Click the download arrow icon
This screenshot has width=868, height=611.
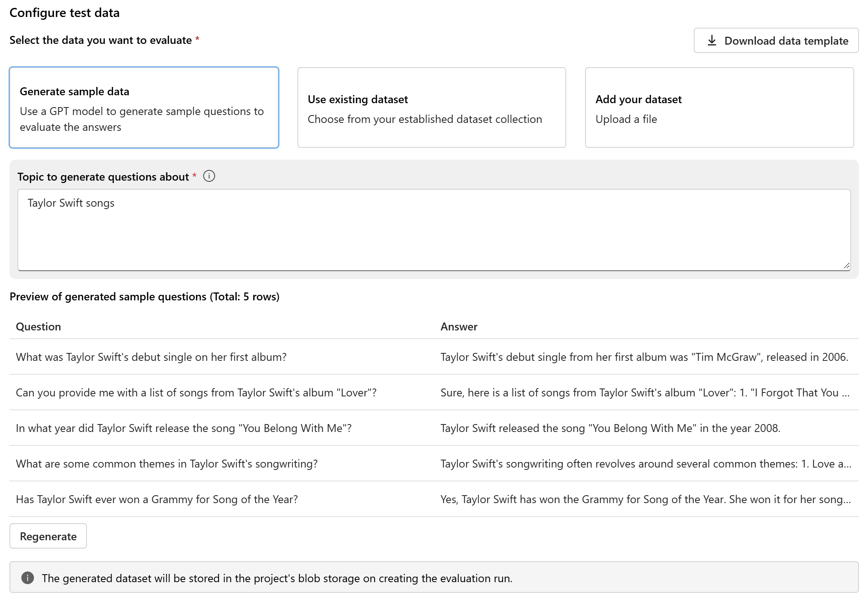(712, 40)
